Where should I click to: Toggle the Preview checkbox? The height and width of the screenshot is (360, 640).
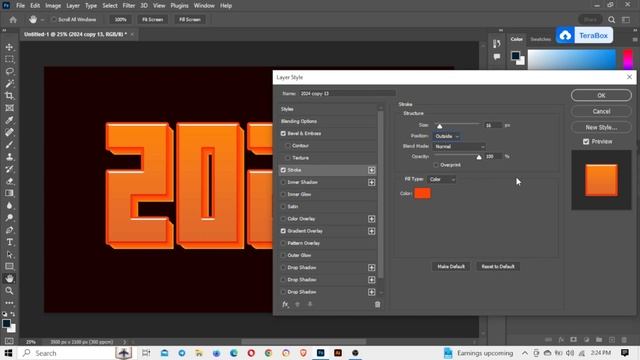click(586, 142)
